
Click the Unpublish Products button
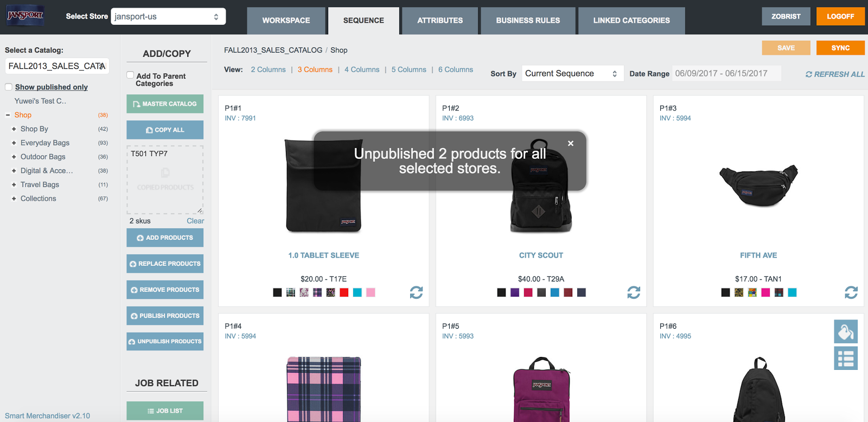click(x=165, y=342)
